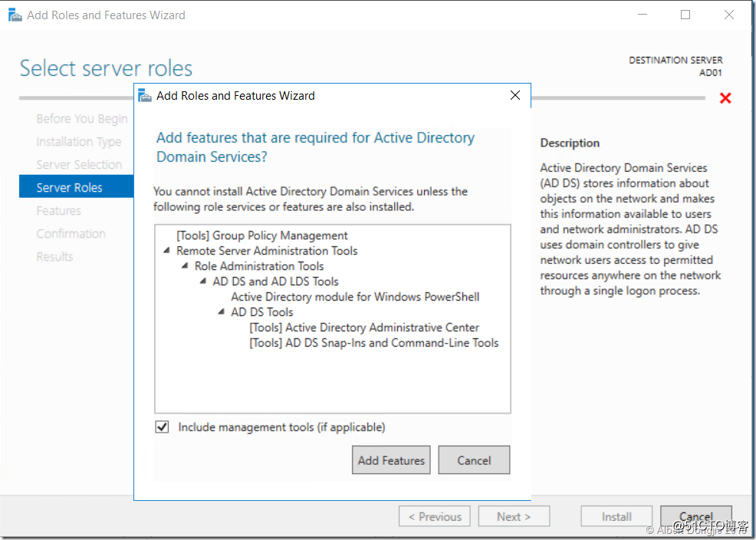Select Role Administration Tools row
Image resolution: width=756 pixels, height=540 pixels.
click(259, 266)
